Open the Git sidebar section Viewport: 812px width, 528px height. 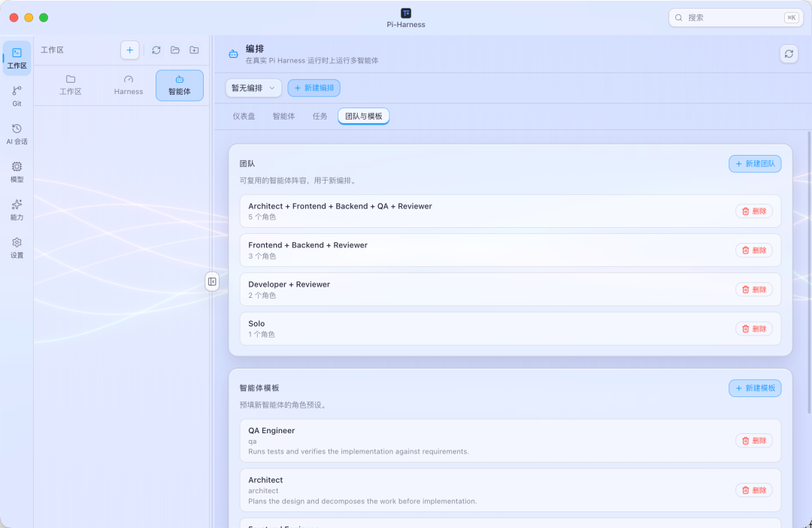pos(17,96)
